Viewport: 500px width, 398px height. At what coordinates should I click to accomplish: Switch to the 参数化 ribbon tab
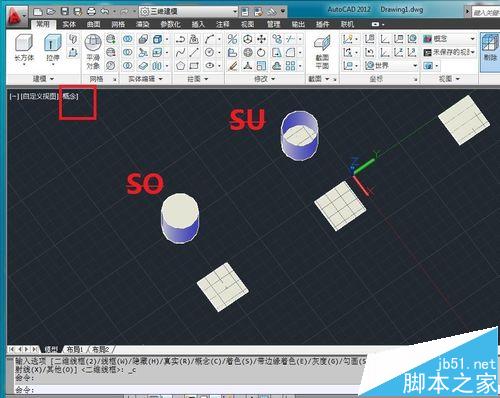click(x=170, y=24)
